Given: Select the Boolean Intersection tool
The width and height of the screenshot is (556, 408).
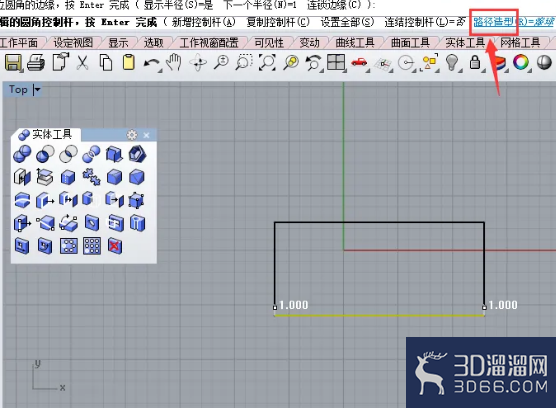Looking at the screenshot, I should 68,154.
